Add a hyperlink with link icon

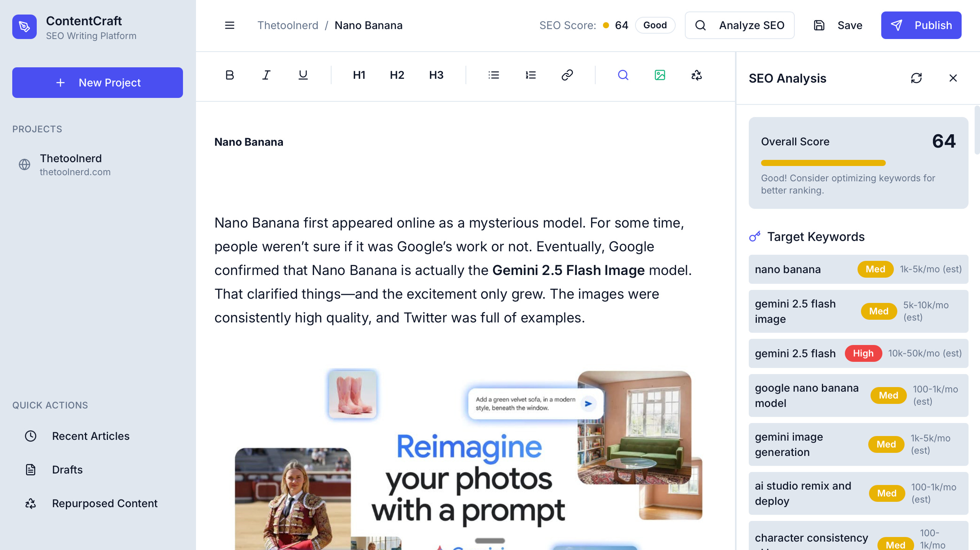point(567,75)
